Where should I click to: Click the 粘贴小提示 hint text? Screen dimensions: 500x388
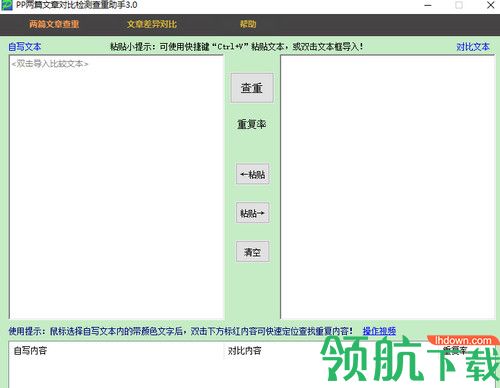click(x=237, y=47)
